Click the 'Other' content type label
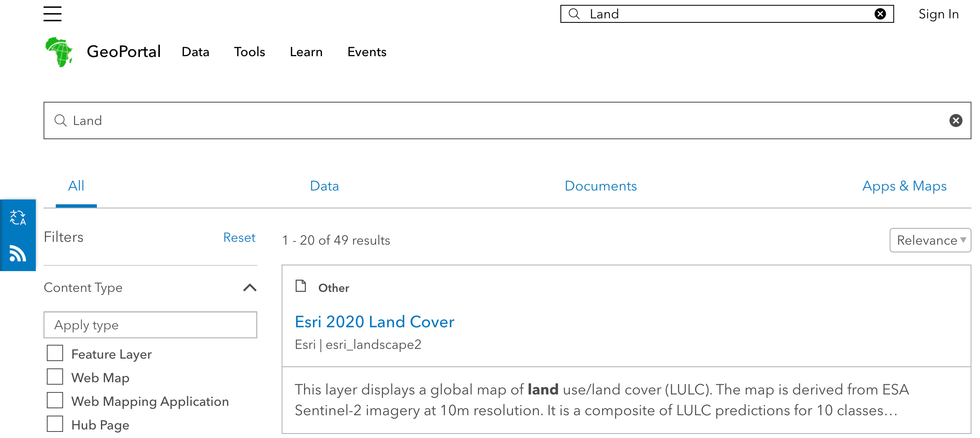The width and height of the screenshot is (980, 438). click(334, 288)
